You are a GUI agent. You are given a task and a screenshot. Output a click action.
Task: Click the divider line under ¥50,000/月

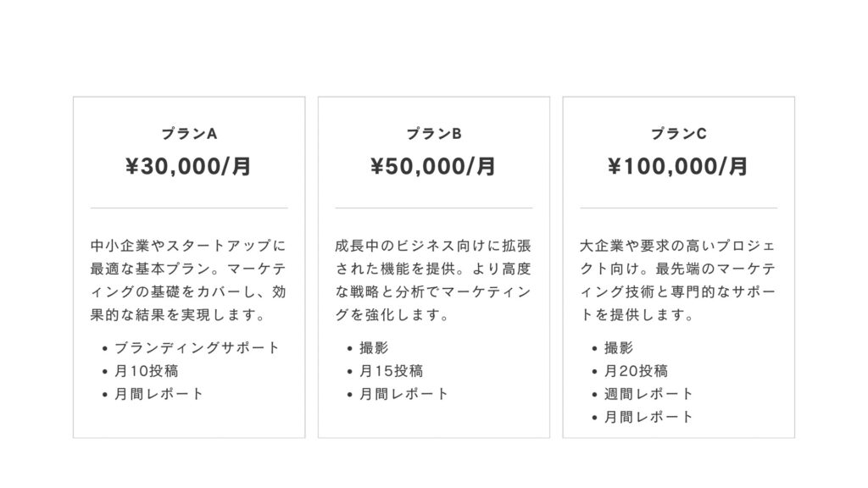click(x=433, y=208)
